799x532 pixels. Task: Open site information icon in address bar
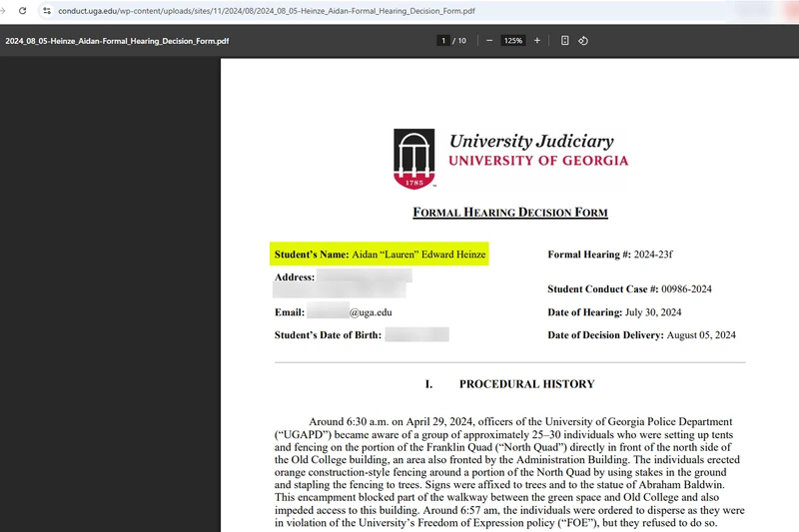47,11
